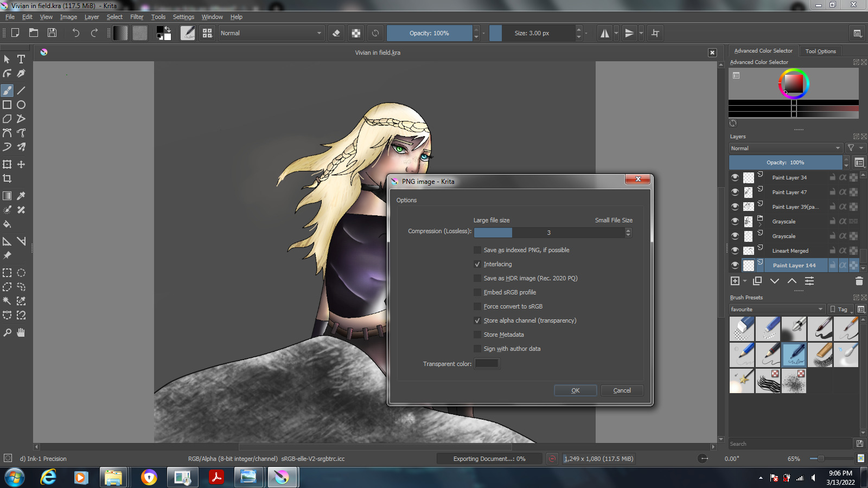868x488 pixels.
Task: Enable Embed sRGB profile checkbox
Action: 477,292
